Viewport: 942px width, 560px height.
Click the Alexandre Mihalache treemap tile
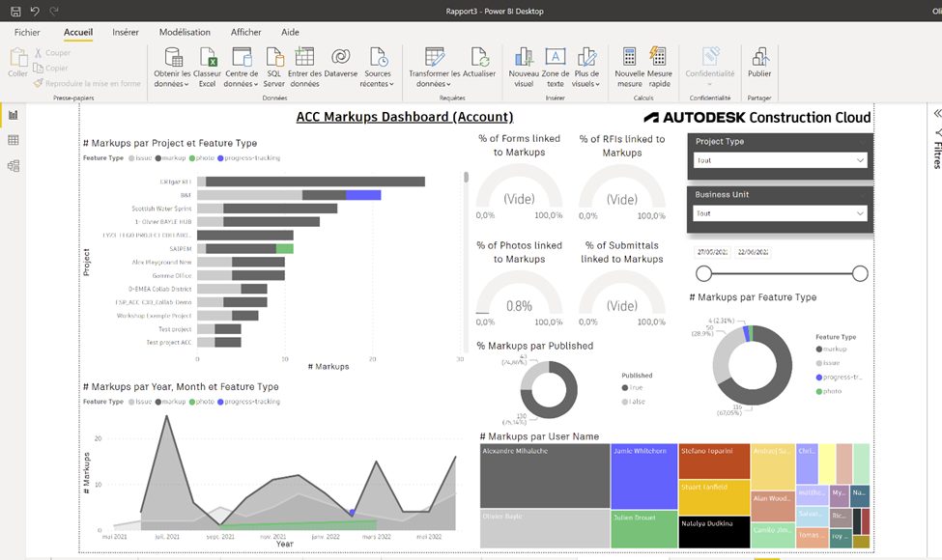[x=545, y=476]
